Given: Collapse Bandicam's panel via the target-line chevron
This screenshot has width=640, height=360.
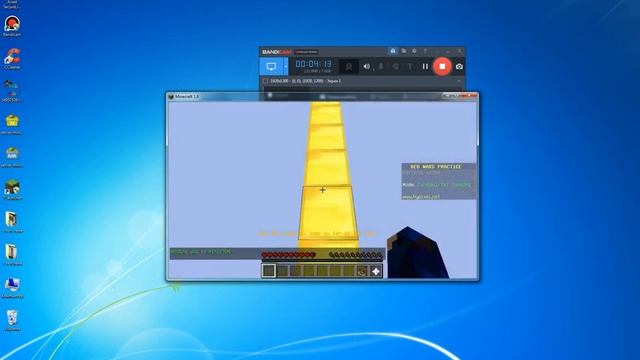Looking at the screenshot, I should (459, 81).
